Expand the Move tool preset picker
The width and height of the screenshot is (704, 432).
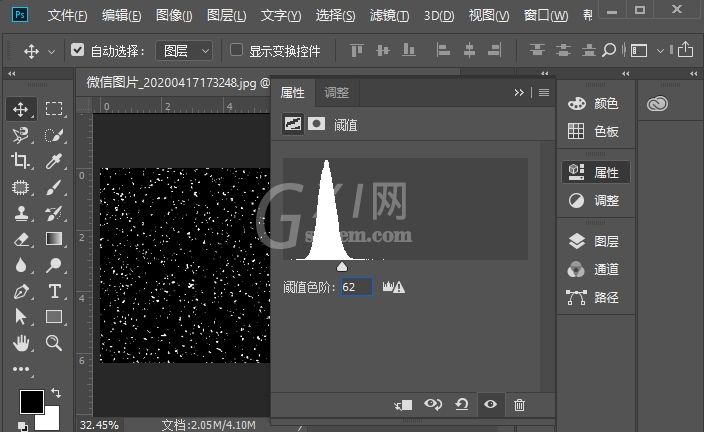click(52, 52)
